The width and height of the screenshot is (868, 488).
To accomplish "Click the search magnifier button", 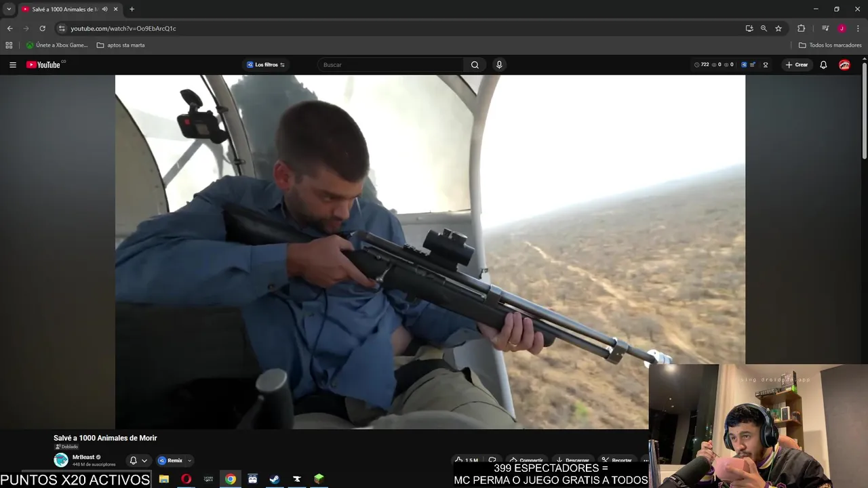I will 475,65.
